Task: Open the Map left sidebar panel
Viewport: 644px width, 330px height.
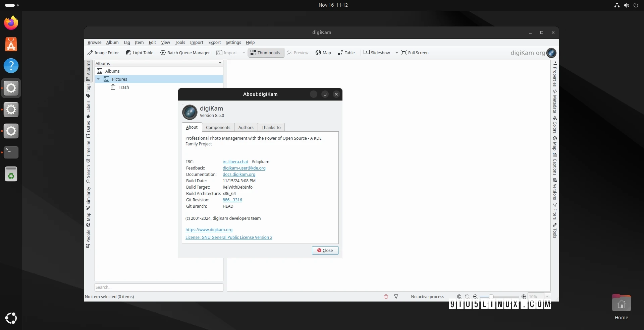Action: coord(88,220)
